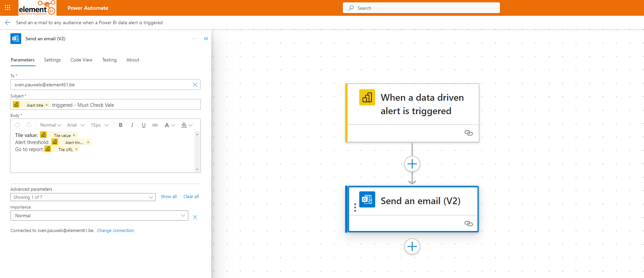The width and height of the screenshot is (644, 278).
Task: Click the body editor scroll down arrow
Action: (197, 170)
